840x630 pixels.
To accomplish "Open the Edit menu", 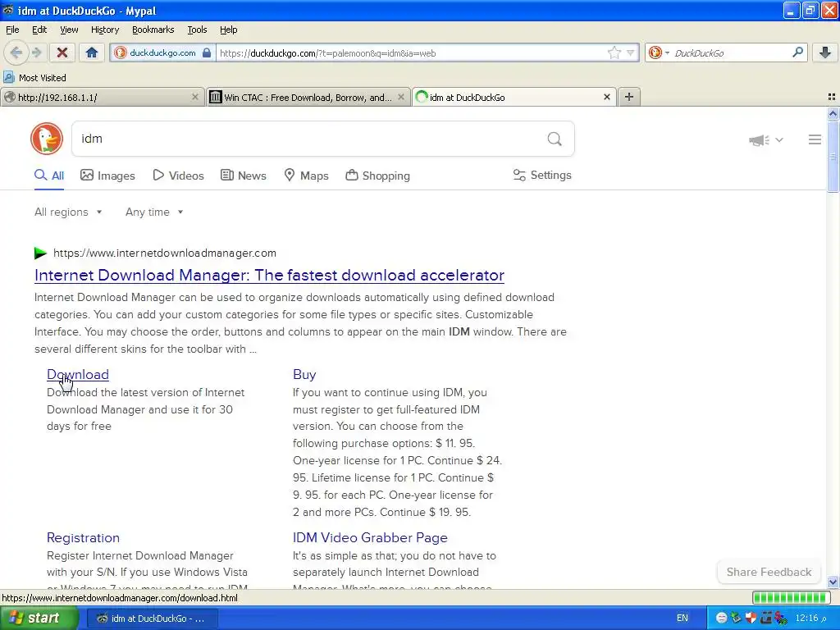I will click(39, 30).
